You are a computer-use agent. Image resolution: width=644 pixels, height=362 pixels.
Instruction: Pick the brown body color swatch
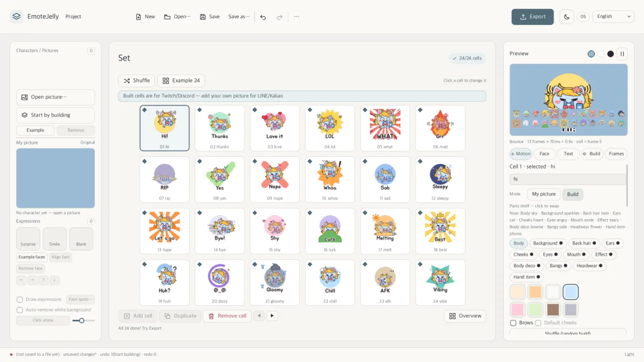pos(553,309)
